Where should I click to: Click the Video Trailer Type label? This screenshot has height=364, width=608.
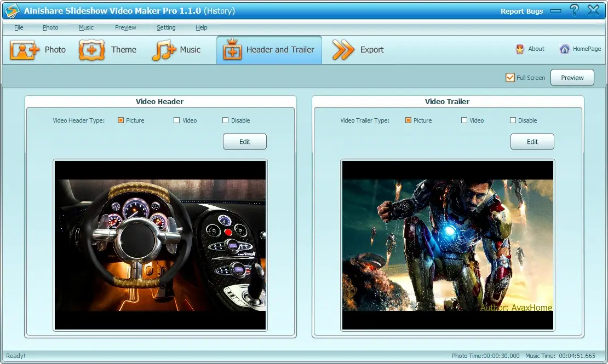coord(365,120)
